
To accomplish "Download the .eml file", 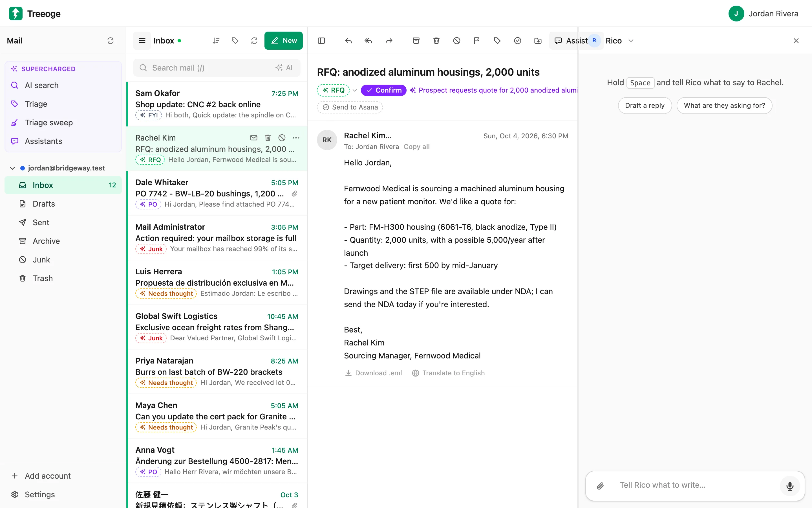I will click(374, 373).
